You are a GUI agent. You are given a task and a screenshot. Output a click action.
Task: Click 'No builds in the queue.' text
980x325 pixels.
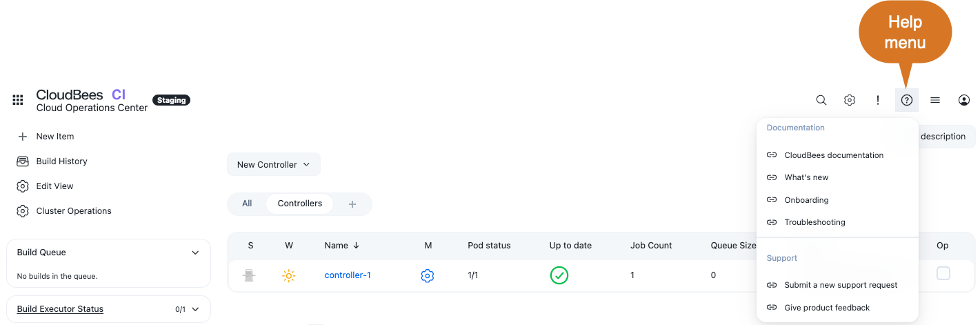pos(57,276)
